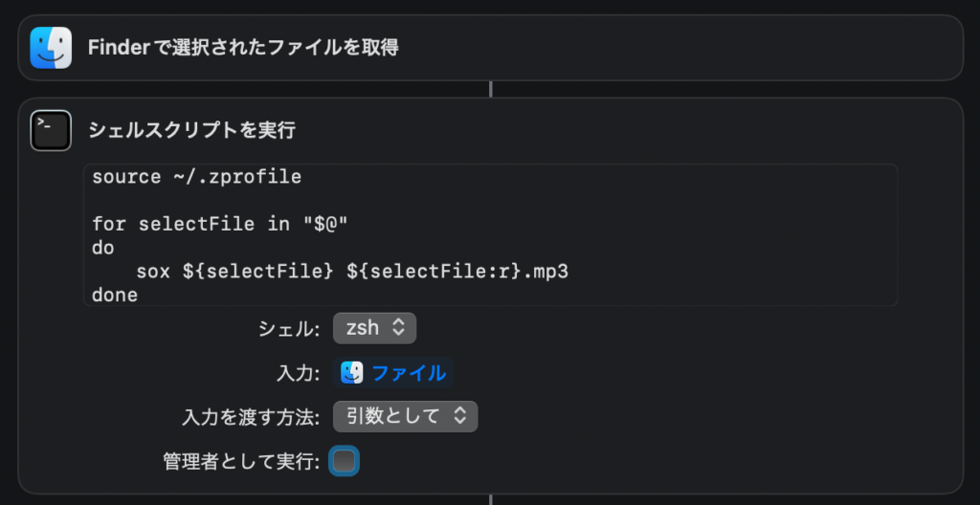Open the zsh shell dropdown
Viewport: 980px width, 505px height.
pos(374,328)
